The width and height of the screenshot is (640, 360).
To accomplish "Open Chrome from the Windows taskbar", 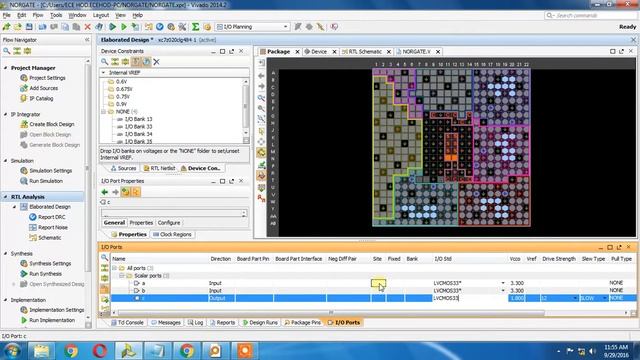I will [x=71, y=351].
